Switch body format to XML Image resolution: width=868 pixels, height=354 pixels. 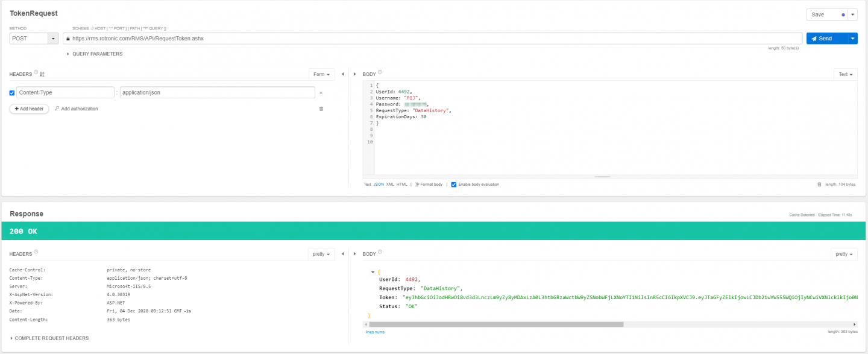click(x=389, y=185)
